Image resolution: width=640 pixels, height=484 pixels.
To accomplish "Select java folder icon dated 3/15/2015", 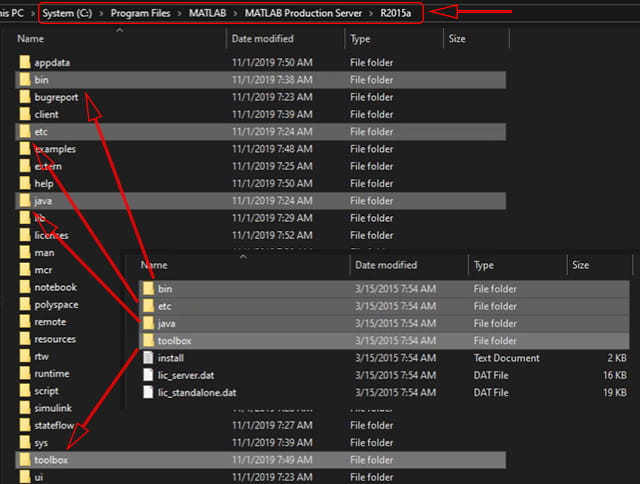I will (x=149, y=323).
